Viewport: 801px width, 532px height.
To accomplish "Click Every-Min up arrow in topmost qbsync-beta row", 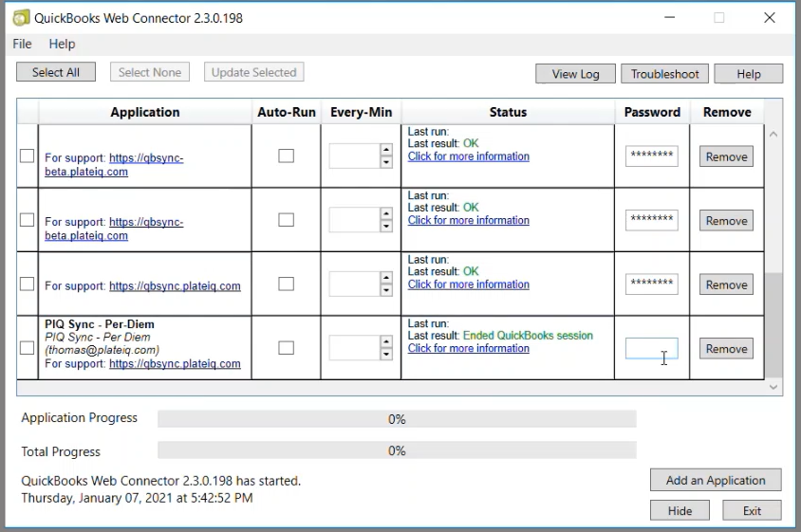I will [386, 150].
